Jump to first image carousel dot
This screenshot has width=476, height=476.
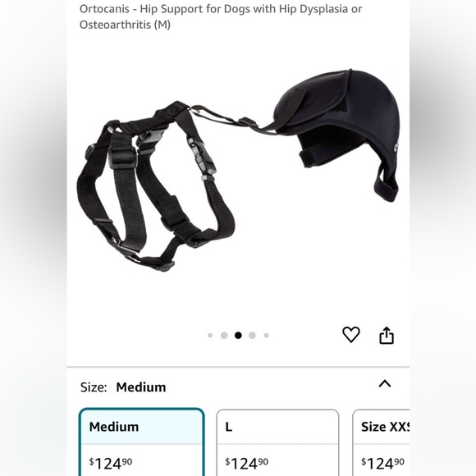[210, 335]
